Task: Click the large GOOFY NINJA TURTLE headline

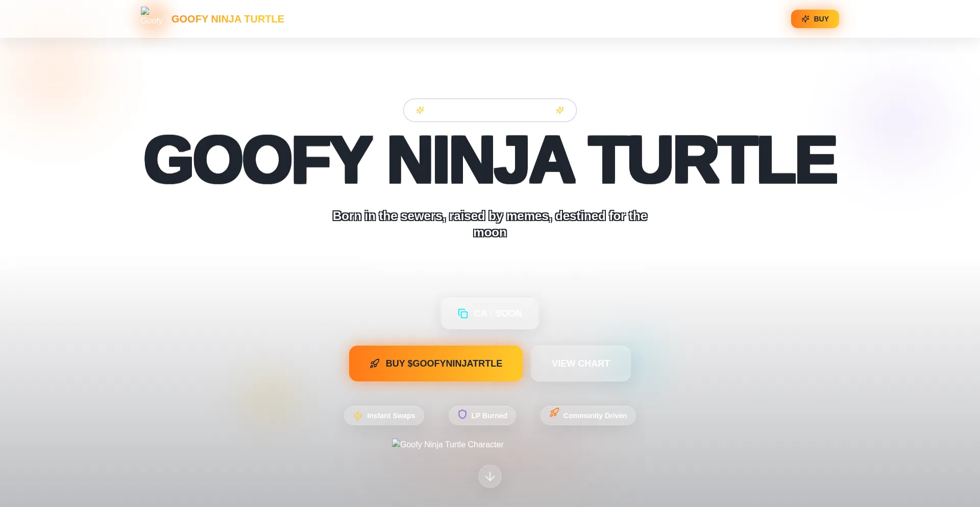Action: [x=490, y=159]
